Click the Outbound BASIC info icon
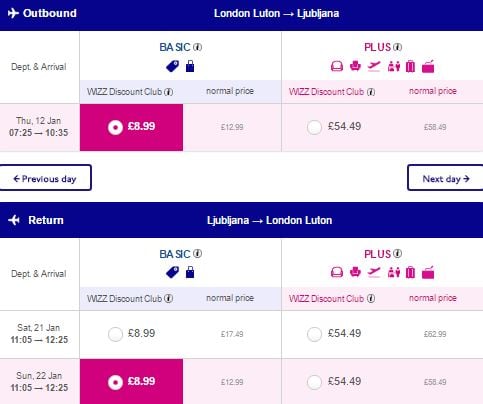The width and height of the screenshot is (483, 404). point(198,47)
